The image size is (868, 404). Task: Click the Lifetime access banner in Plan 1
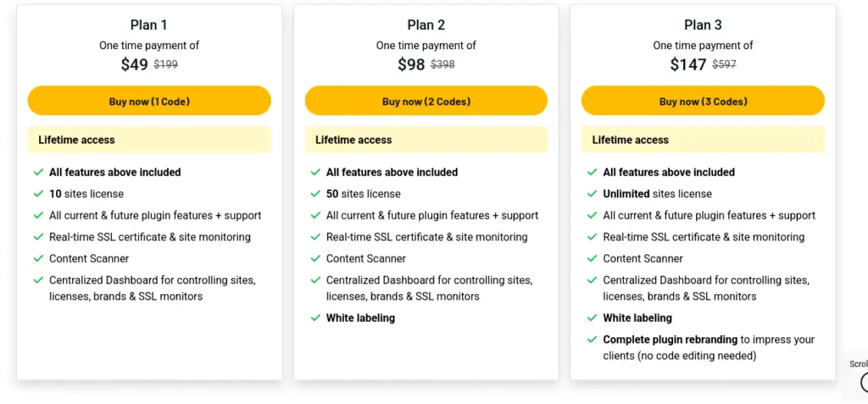149,140
